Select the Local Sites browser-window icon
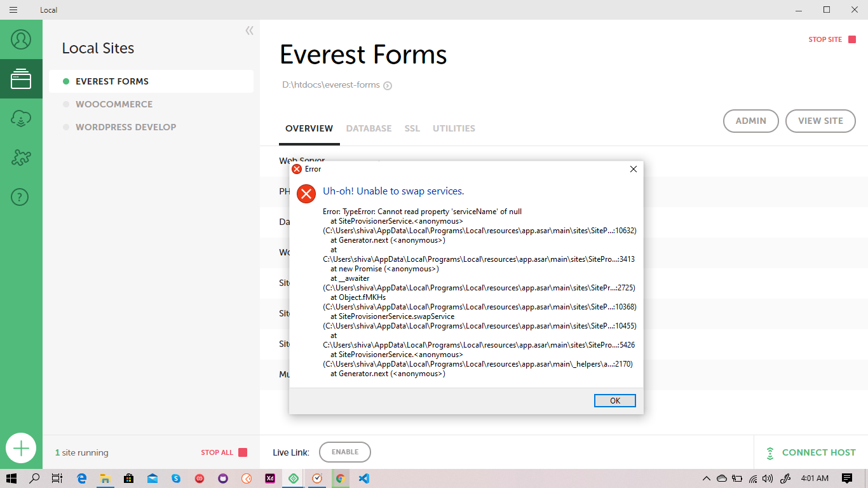Image resolution: width=868 pixels, height=488 pixels. click(x=21, y=79)
